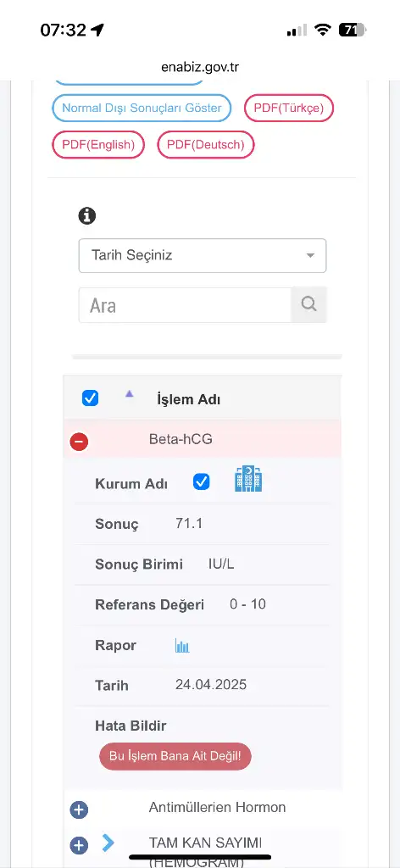Click the PDF(Deutsch) button
Screen dimensions: 400x868
206,145
